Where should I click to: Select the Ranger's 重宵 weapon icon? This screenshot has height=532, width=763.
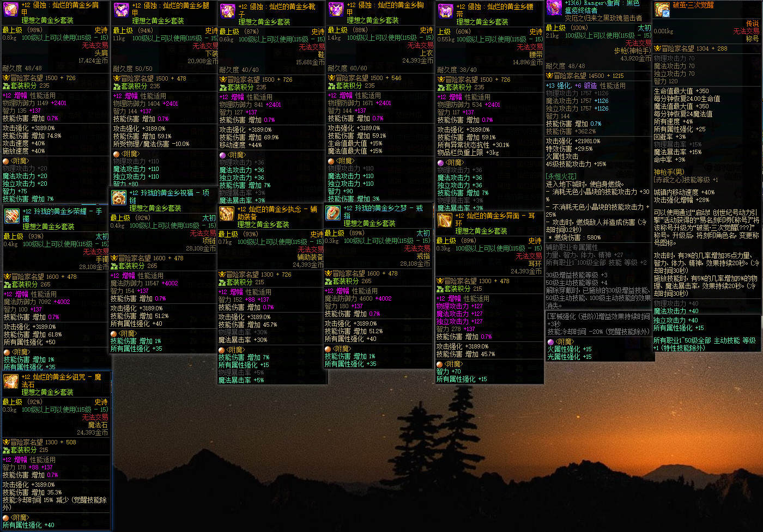tap(554, 7)
